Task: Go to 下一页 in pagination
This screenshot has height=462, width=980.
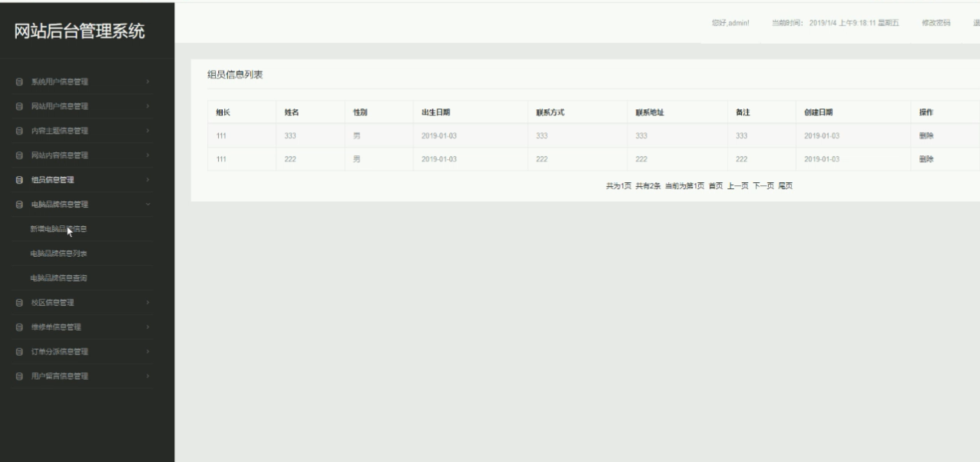Action: [763, 186]
